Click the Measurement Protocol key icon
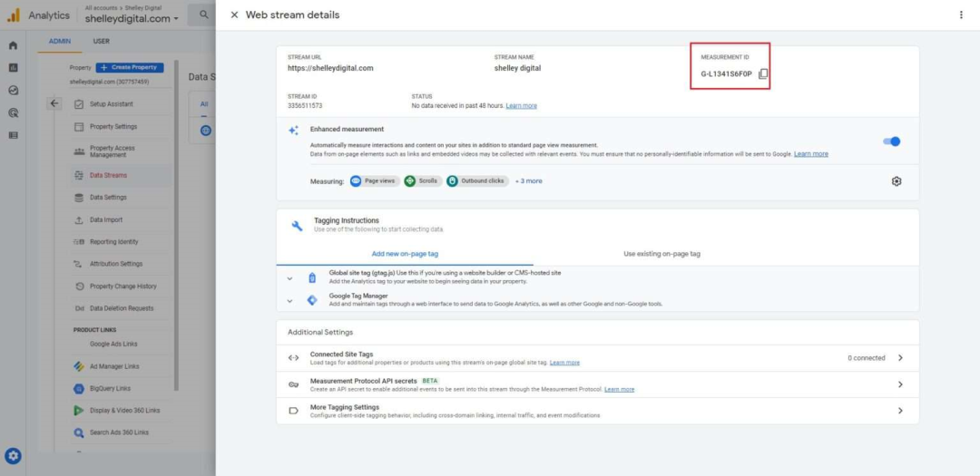 point(293,384)
